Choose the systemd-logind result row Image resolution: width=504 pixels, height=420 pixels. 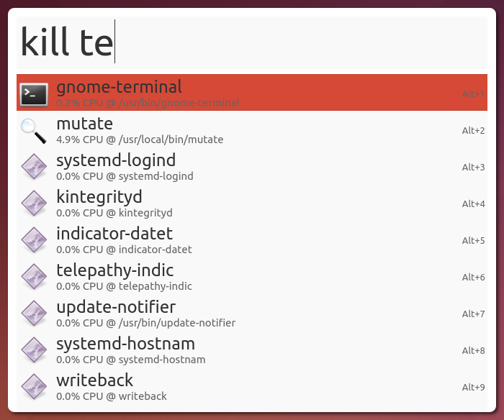click(x=252, y=166)
